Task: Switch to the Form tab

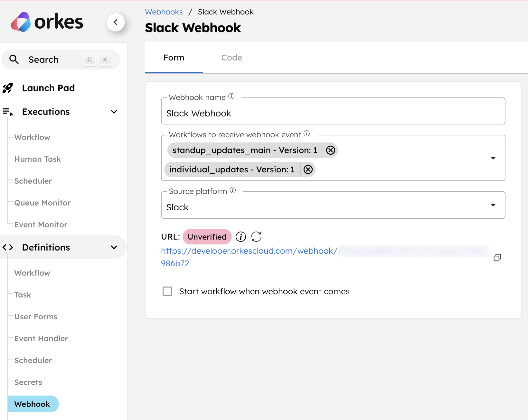Action: [x=174, y=58]
